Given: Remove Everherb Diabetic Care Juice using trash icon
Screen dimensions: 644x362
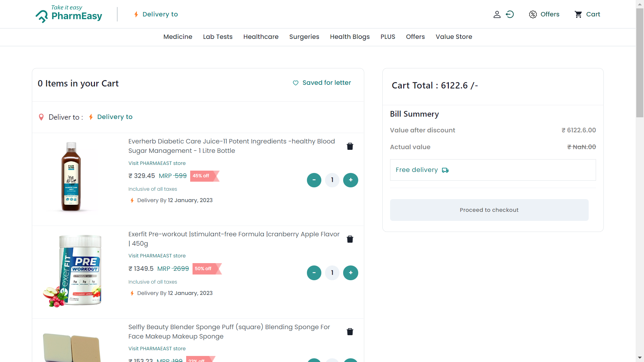Looking at the screenshot, I should point(350,146).
